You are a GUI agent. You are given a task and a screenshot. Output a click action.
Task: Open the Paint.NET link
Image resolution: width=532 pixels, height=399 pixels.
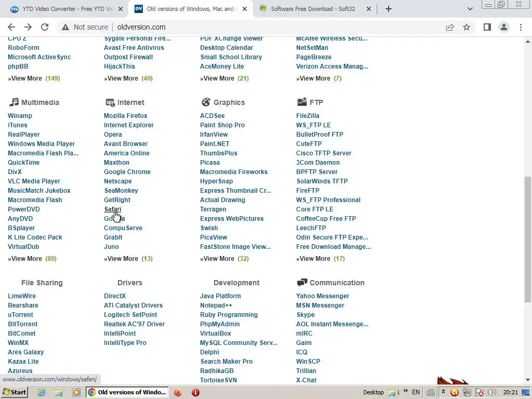(215, 144)
